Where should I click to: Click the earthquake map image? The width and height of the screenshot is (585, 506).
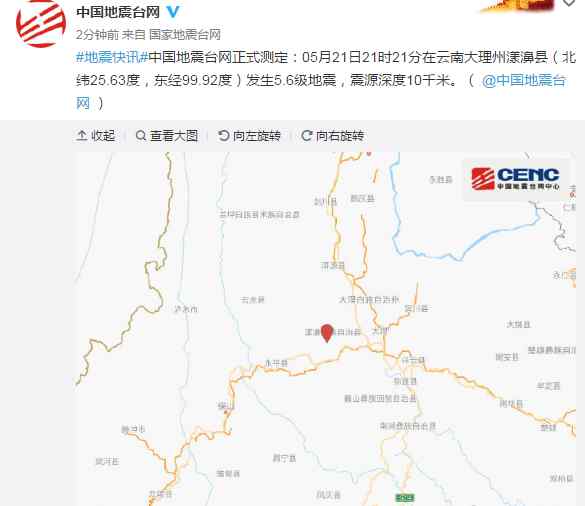click(x=325, y=329)
